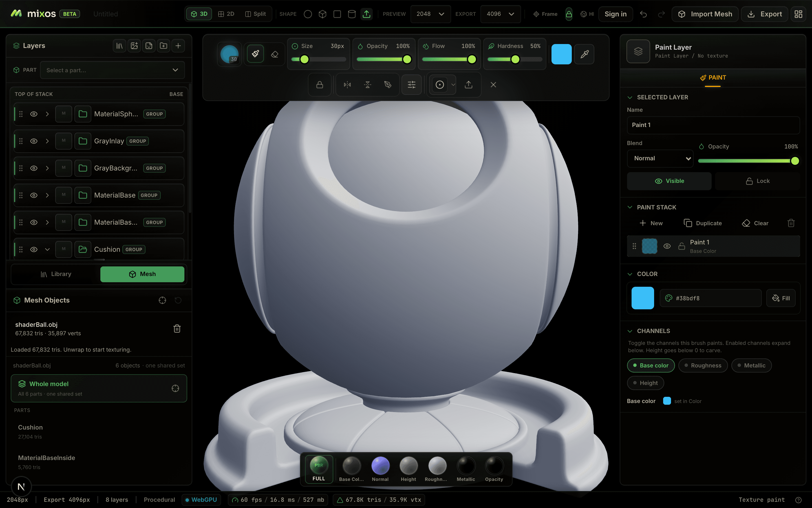Add new folder group in Layers header
812x508 pixels.
(x=164, y=46)
